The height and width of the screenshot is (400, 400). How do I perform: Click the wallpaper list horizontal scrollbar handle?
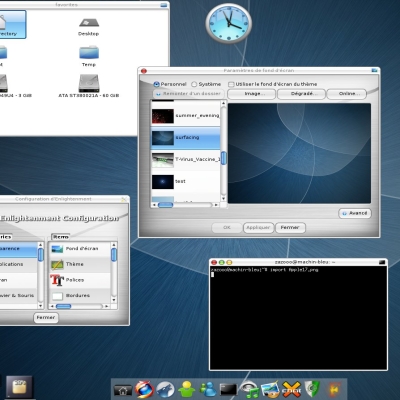point(165,205)
